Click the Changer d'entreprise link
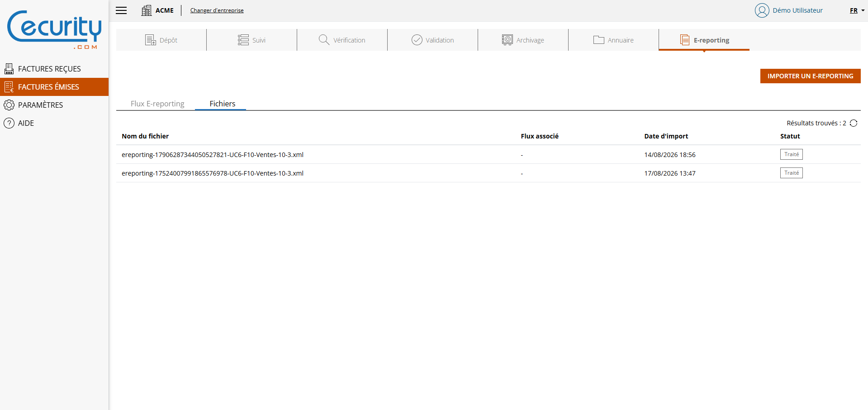Image resolution: width=868 pixels, height=410 pixels. 217,10
